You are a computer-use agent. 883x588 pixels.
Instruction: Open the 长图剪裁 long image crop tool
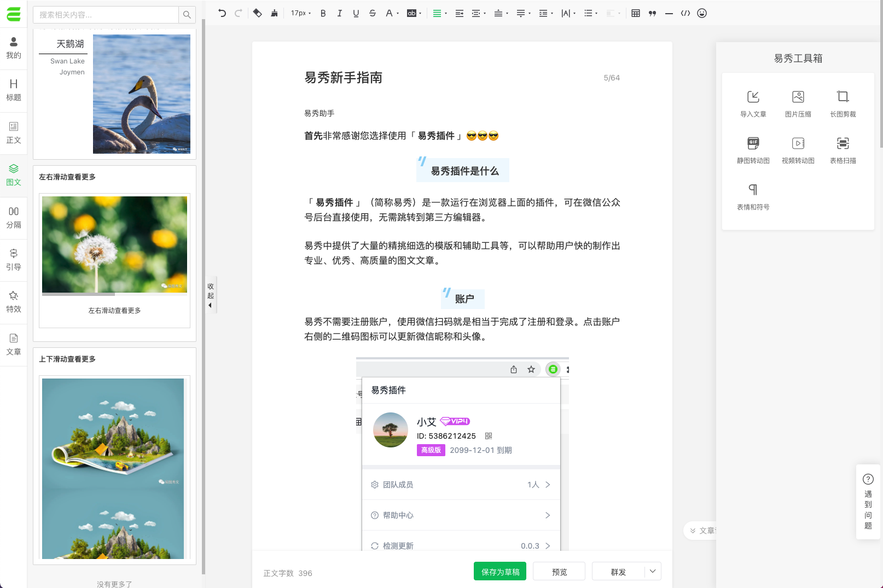(843, 104)
